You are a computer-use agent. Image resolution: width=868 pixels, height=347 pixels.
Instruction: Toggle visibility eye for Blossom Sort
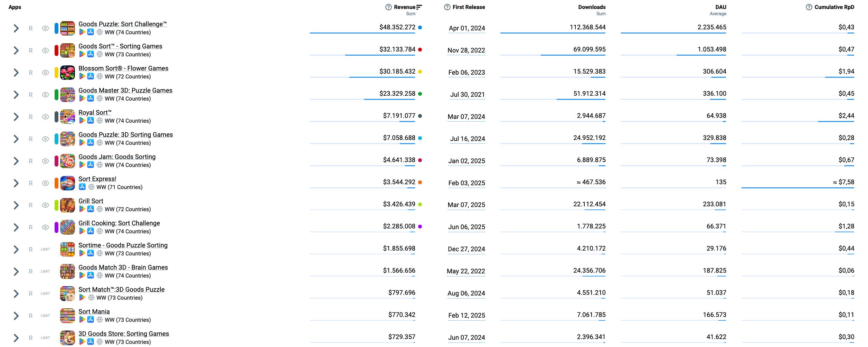(45, 73)
